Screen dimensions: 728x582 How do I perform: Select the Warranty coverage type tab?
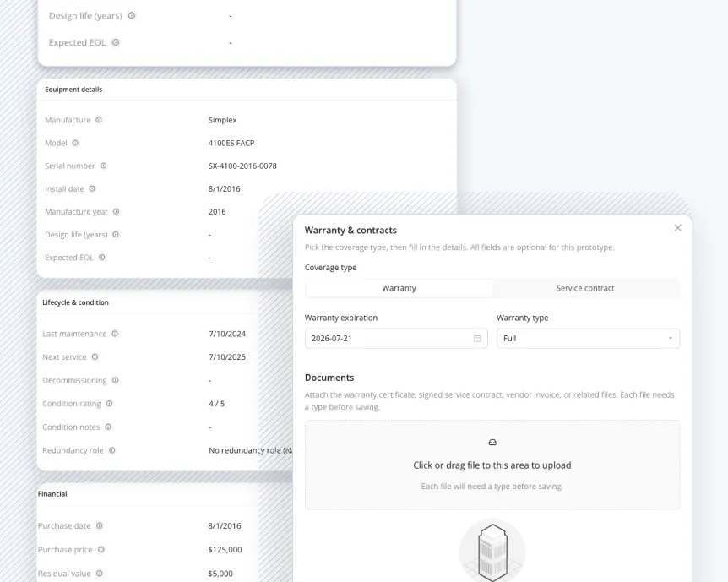click(x=399, y=288)
